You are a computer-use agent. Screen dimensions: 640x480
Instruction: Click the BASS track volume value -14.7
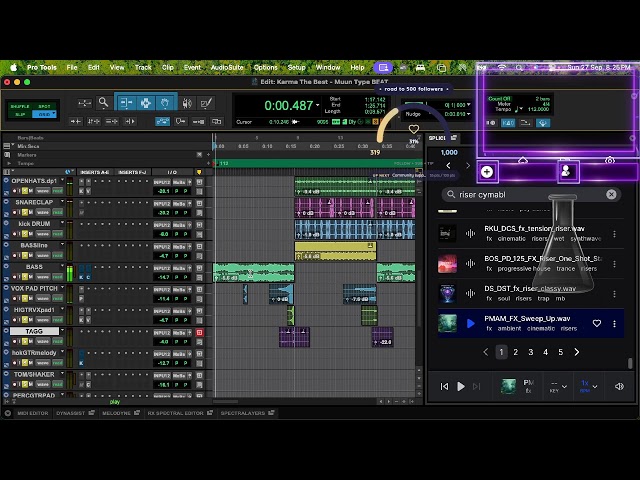pos(164,277)
